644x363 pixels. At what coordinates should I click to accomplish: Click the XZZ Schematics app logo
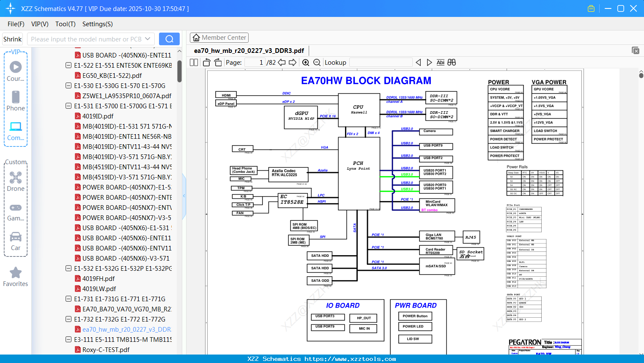pyautogui.click(x=11, y=8)
